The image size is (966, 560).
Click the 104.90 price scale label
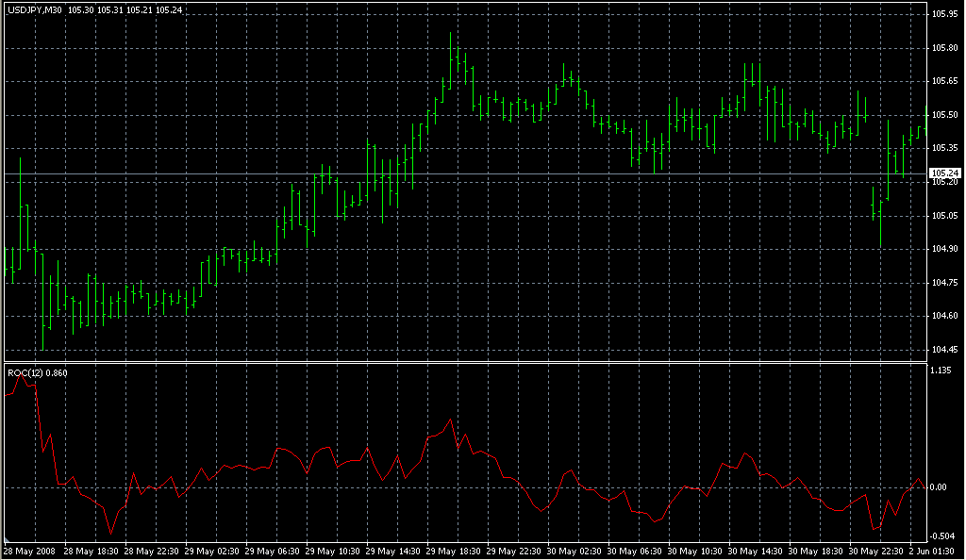(x=944, y=249)
